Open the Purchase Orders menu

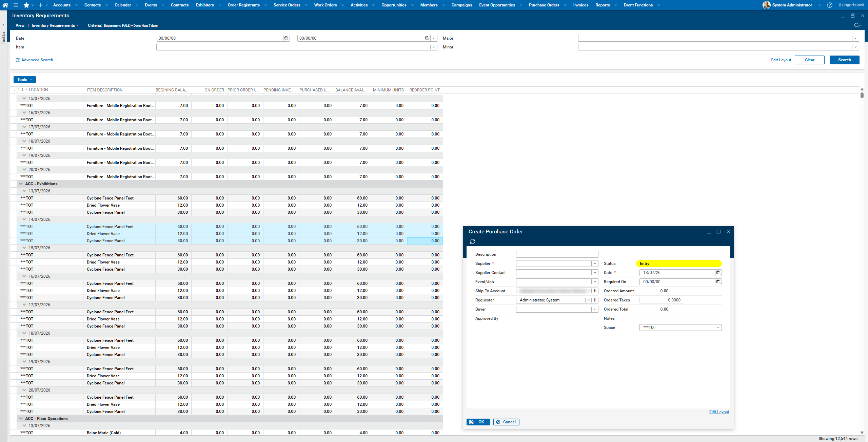[x=544, y=5]
